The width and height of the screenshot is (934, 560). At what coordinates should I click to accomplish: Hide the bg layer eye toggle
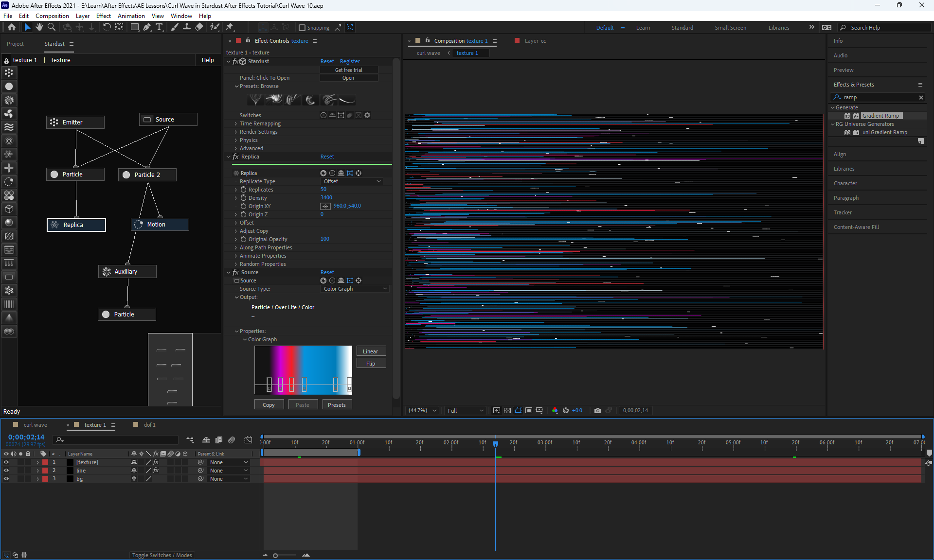coord(6,479)
